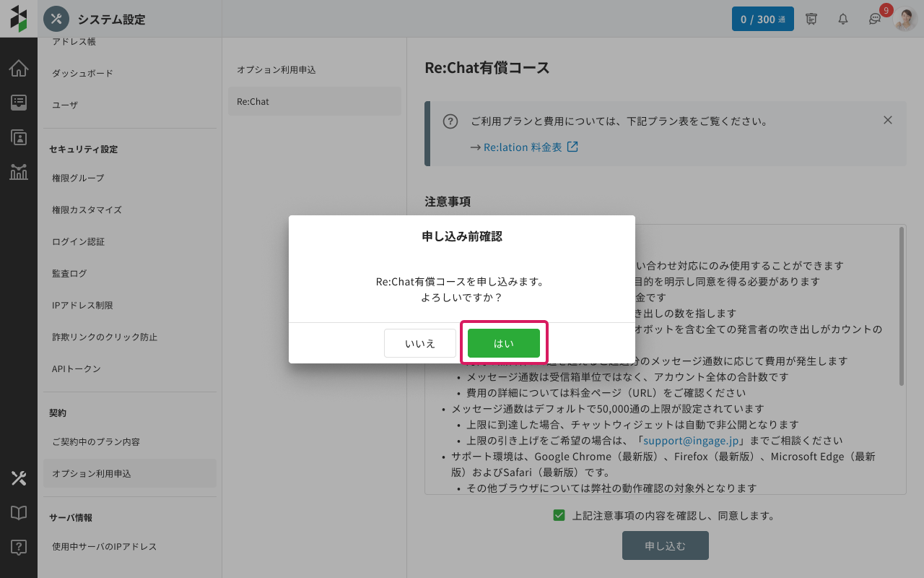Click the 0 / 300 通 counter button
924x578 pixels.
click(763, 19)
